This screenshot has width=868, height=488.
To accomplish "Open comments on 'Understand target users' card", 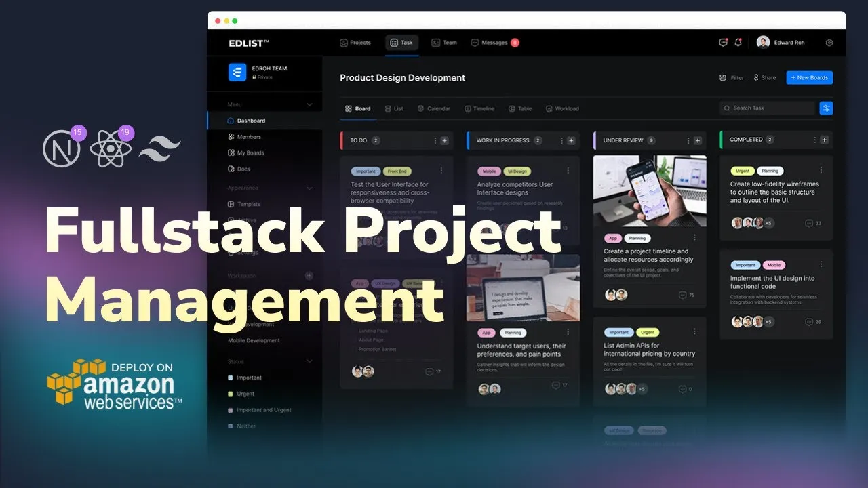I will pos(559,385).
